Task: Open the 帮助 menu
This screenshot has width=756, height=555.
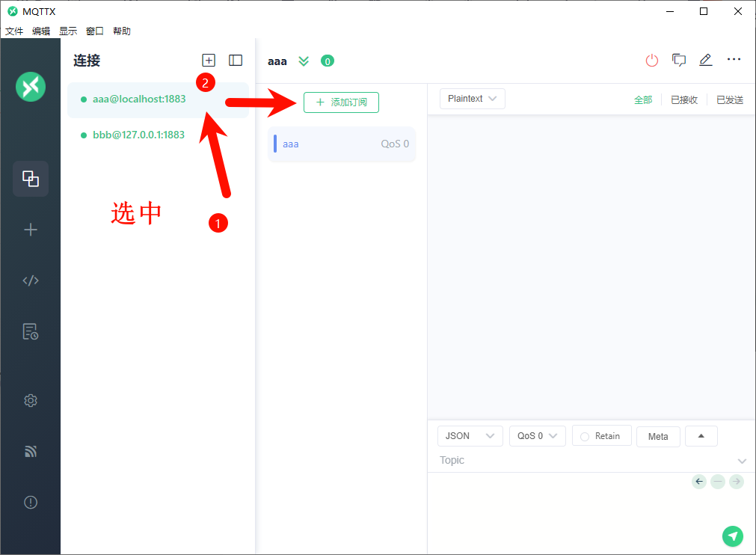Action: point(122,31)
